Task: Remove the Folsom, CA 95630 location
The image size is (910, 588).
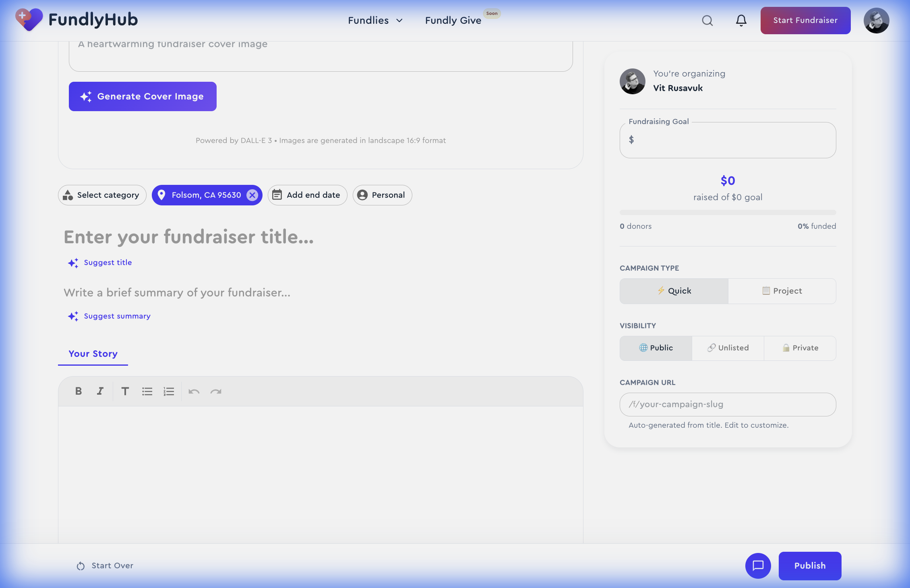Action: tap(252, 195)
